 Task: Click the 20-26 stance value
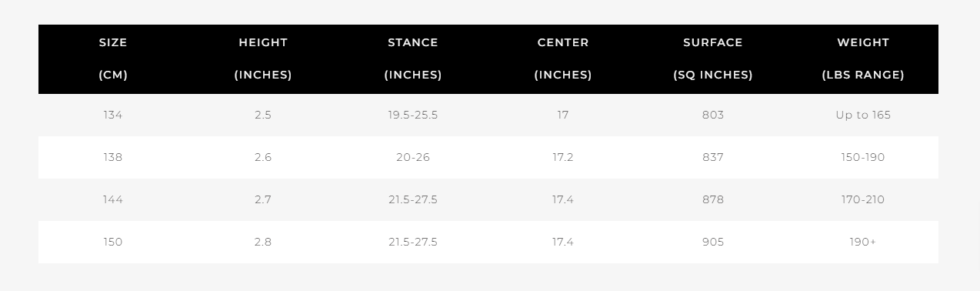pyautogui.click(x=413, y=157)
